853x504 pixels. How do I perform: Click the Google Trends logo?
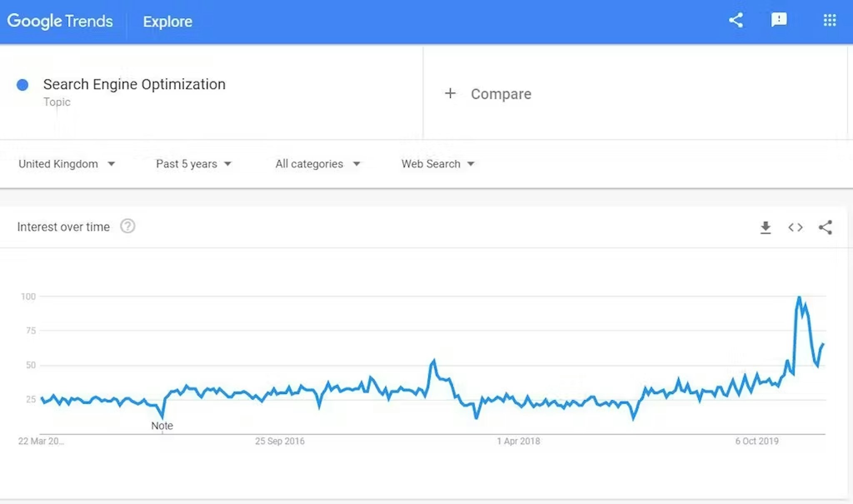pyautogui.click(x=60, y=21)
